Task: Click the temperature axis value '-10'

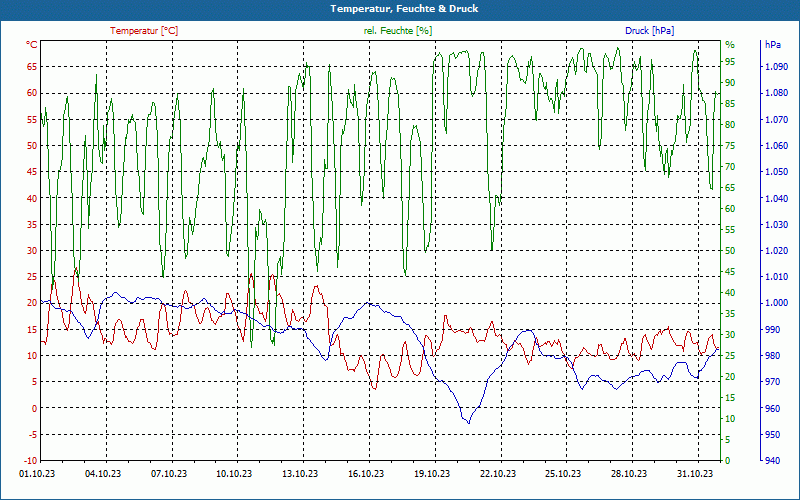Action: click(x=31, y=460)
